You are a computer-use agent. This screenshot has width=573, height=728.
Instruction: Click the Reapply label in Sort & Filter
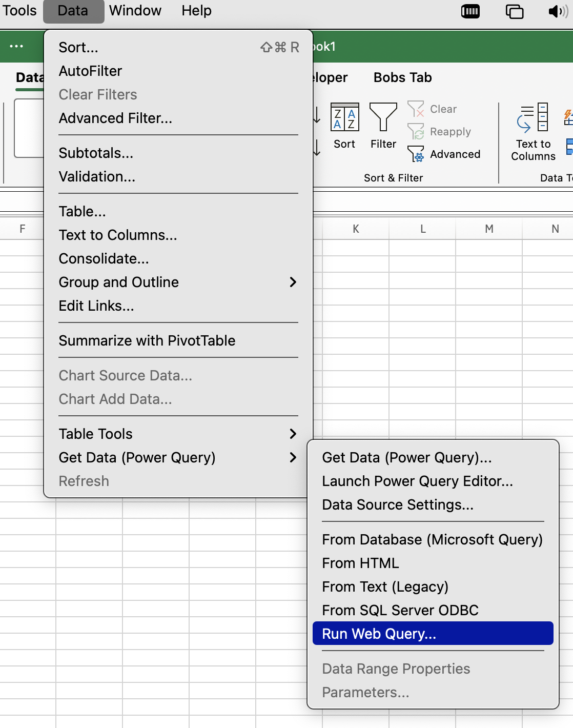tap(451, 131)
